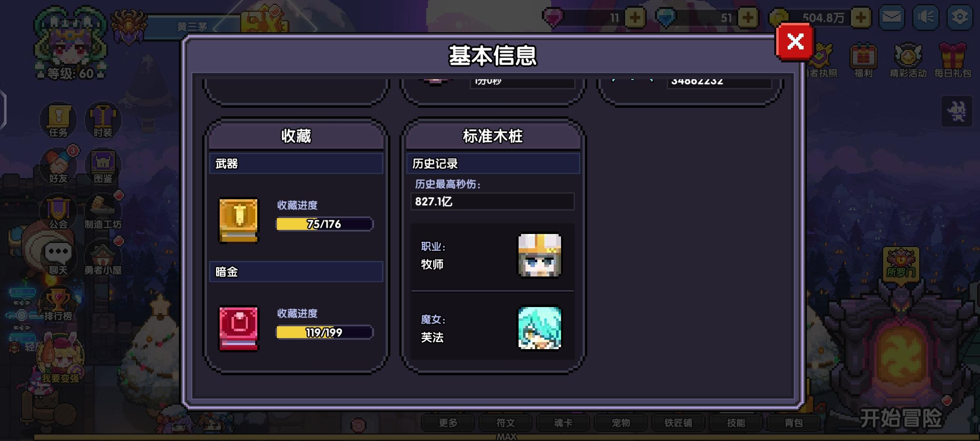Click the gold weapon collection book
Viewport: 980px width, 441px height.
point(238,220)
